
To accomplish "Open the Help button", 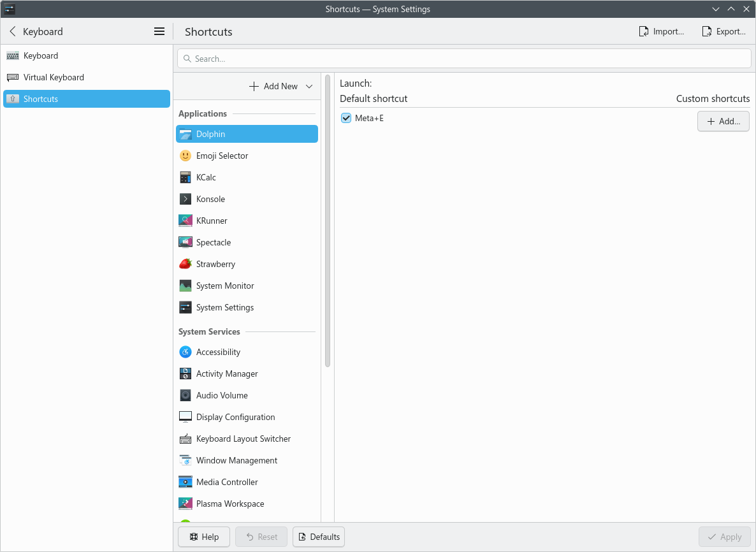I will click(x=205, y=537).
